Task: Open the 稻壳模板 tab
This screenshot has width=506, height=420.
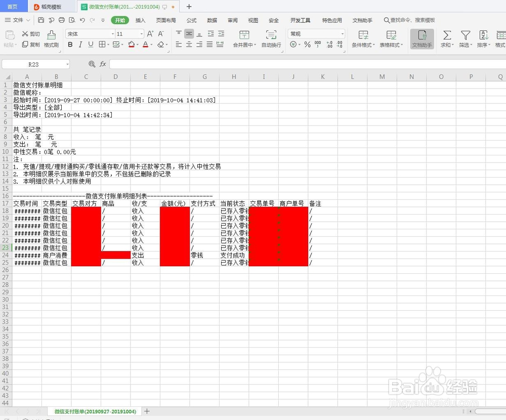Action: tap(51, 7)
